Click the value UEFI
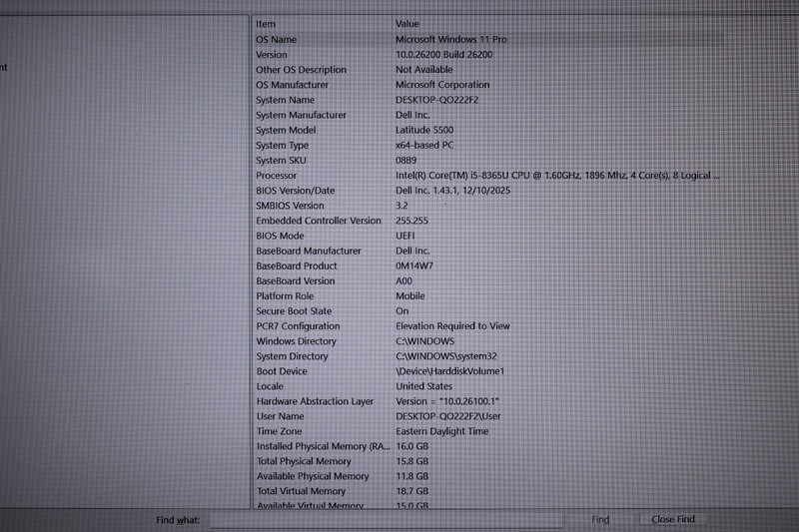 tap(405, 236)
